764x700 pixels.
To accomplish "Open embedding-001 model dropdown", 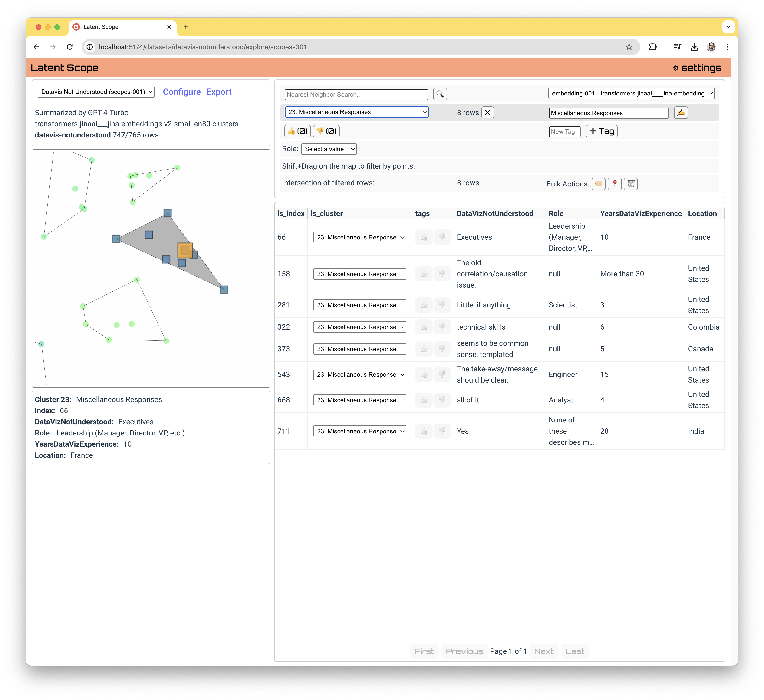I will [631, 93].
